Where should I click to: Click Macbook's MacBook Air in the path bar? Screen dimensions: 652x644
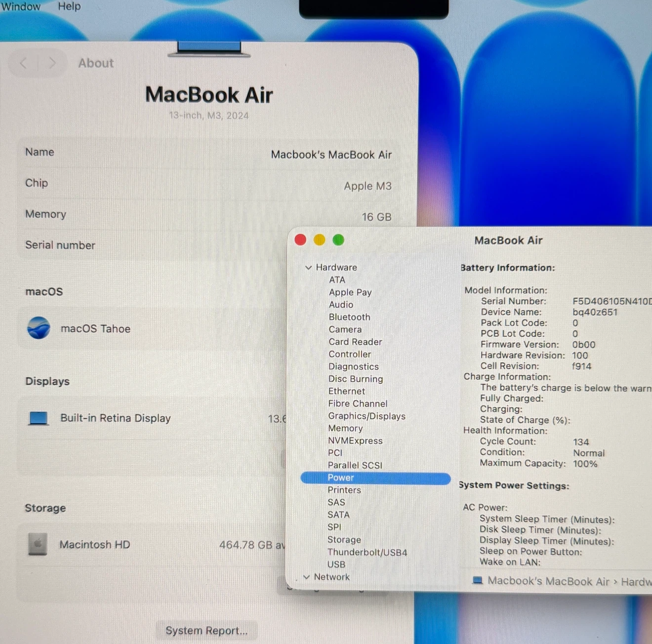[x=548, y=581]
